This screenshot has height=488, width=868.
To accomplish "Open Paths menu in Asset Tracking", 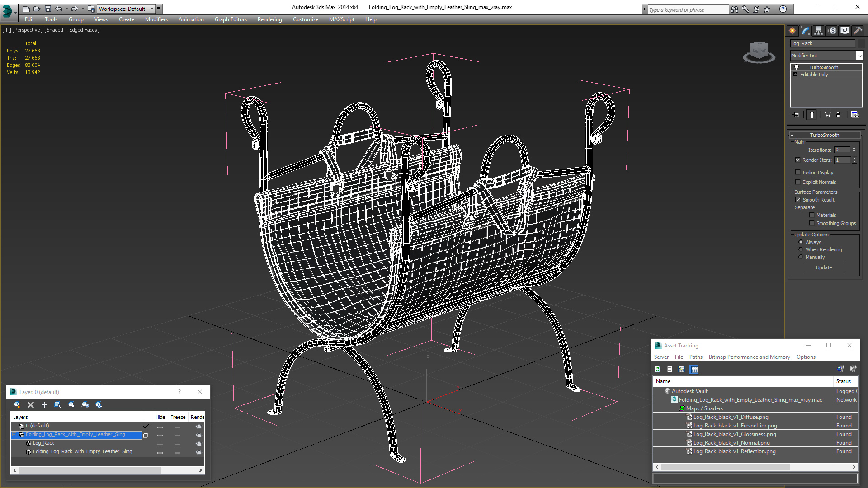I will tap(696, 357).
